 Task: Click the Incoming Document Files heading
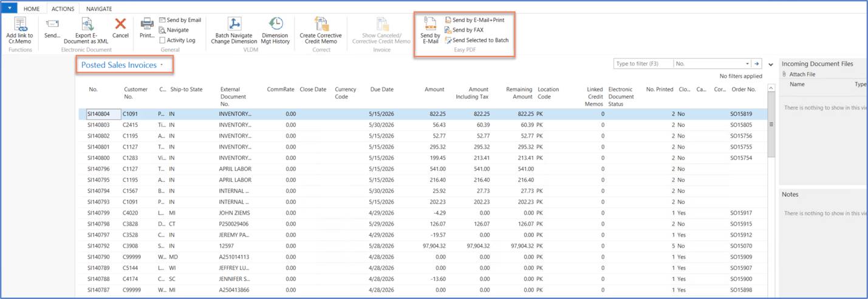pos(818,64)
